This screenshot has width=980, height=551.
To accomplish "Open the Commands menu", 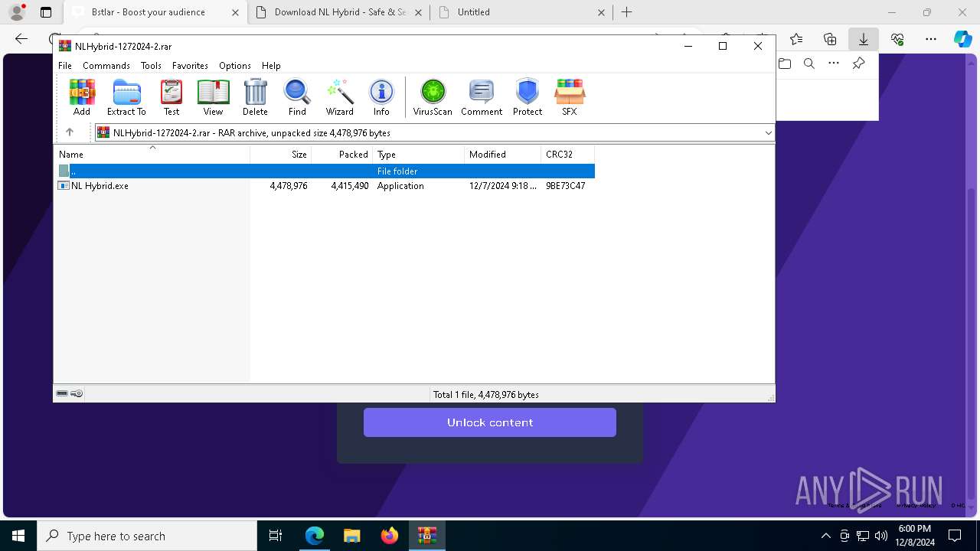I will (106, 66).
